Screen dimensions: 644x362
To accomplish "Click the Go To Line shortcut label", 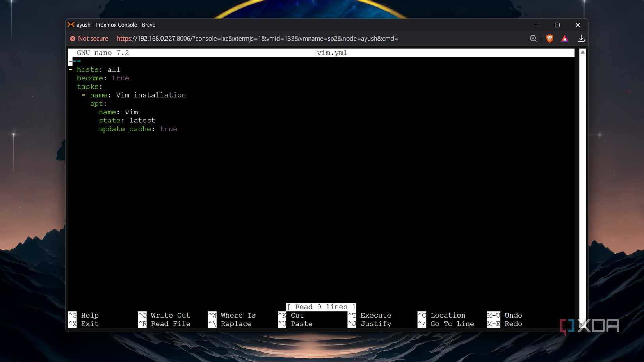I will (452, 324).
